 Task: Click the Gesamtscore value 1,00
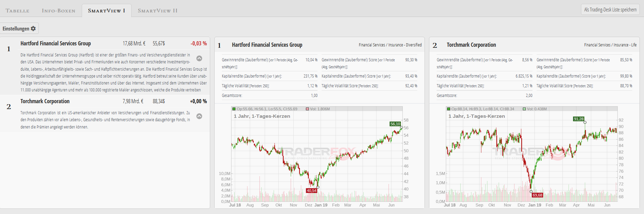coord(314,96)
